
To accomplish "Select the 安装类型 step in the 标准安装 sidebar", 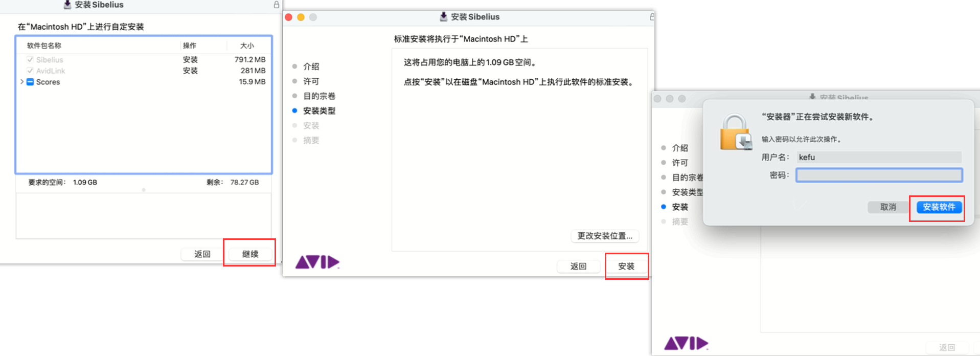I will tap(319, 111).
